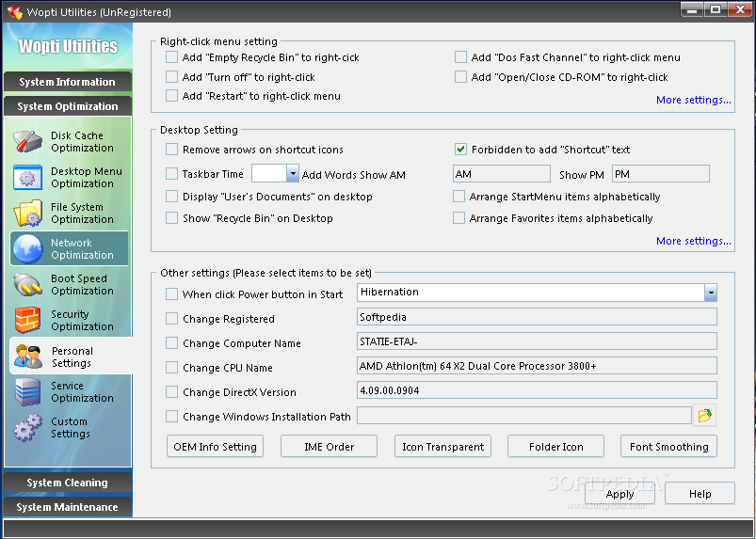Select Network Optimization text label
The width and height of the screenshot is (756, 539).
point(83,248)
